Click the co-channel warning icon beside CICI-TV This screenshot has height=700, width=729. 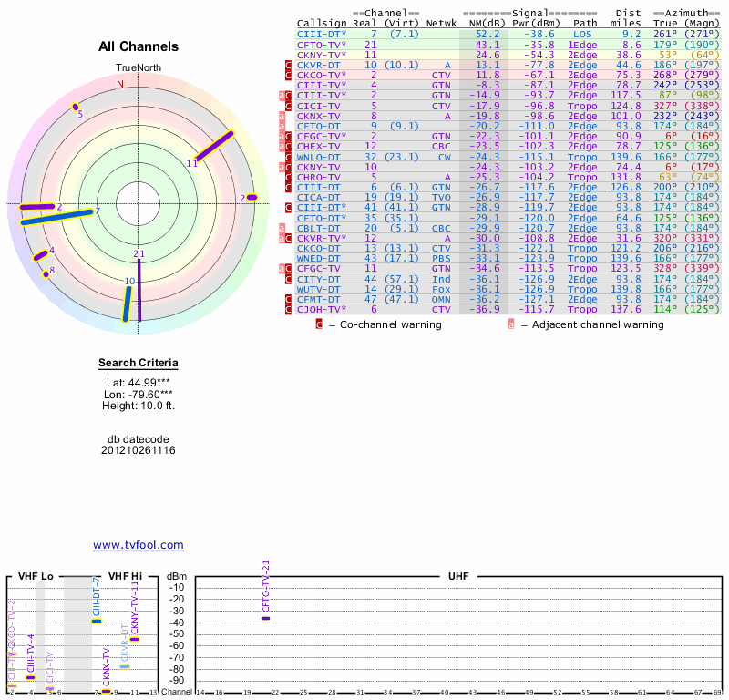(289, 106)
